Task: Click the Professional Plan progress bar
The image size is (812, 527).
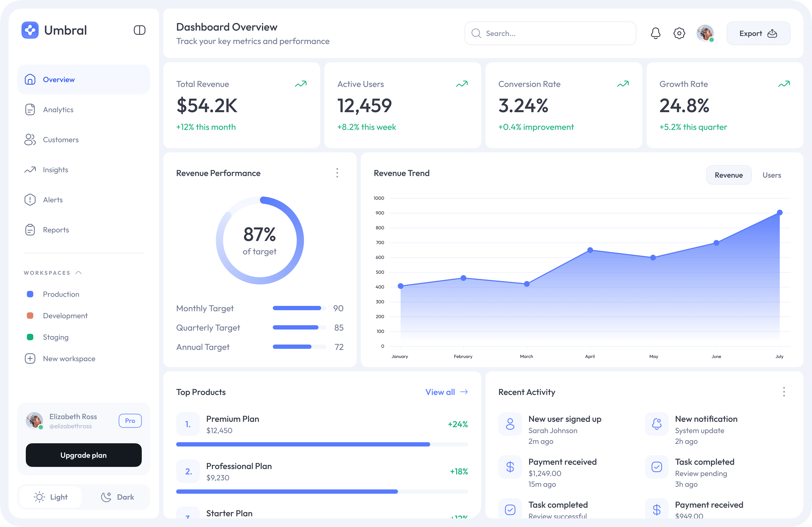Action: coord(322,492)
